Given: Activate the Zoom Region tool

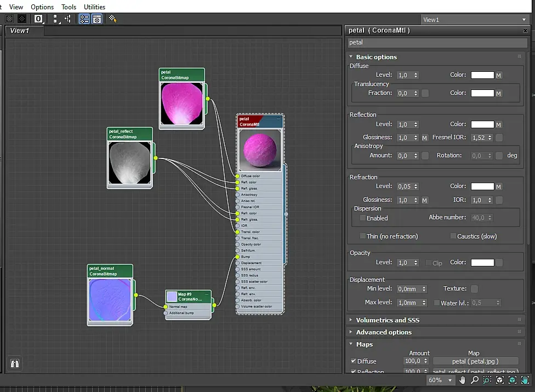Looking at the screenshot, I should tap(487, 380).
